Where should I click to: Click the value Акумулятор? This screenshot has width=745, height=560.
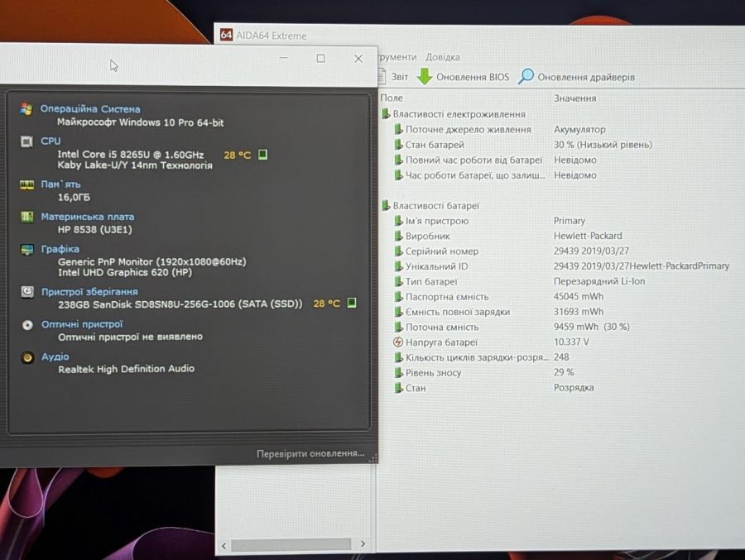click(x=579, y=129)
